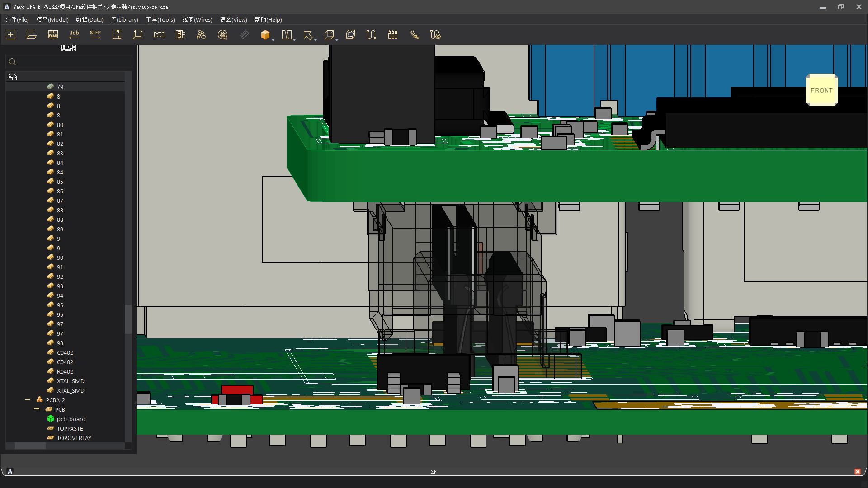868x488 pixels.
Task: Select pcb_board item in model tree
Action: tap(71, 419)
